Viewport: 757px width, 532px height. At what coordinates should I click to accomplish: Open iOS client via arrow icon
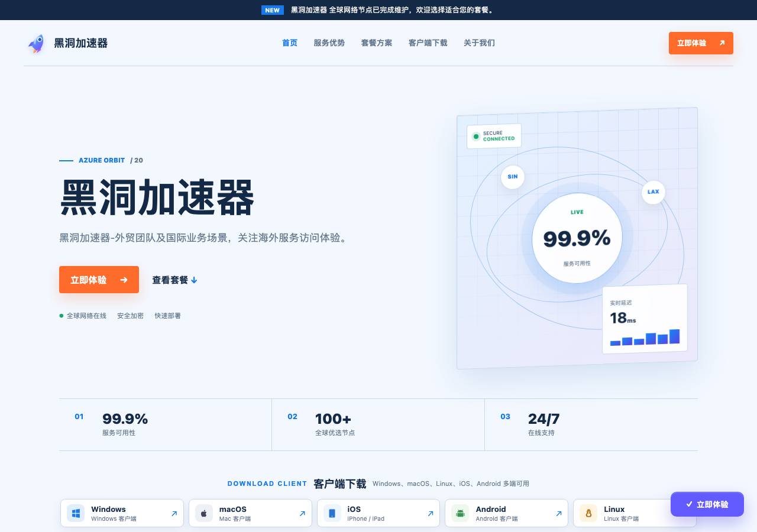[x=431, y=514]
